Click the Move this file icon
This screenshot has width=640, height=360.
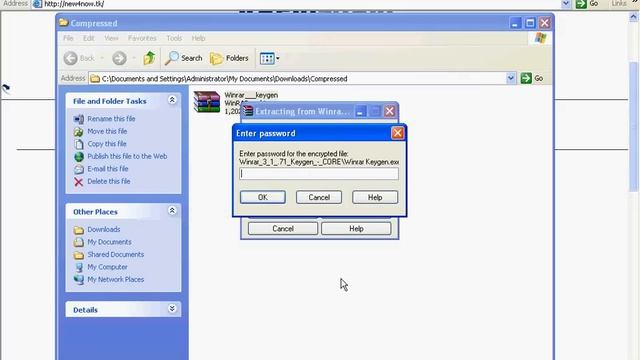(79, 131)
